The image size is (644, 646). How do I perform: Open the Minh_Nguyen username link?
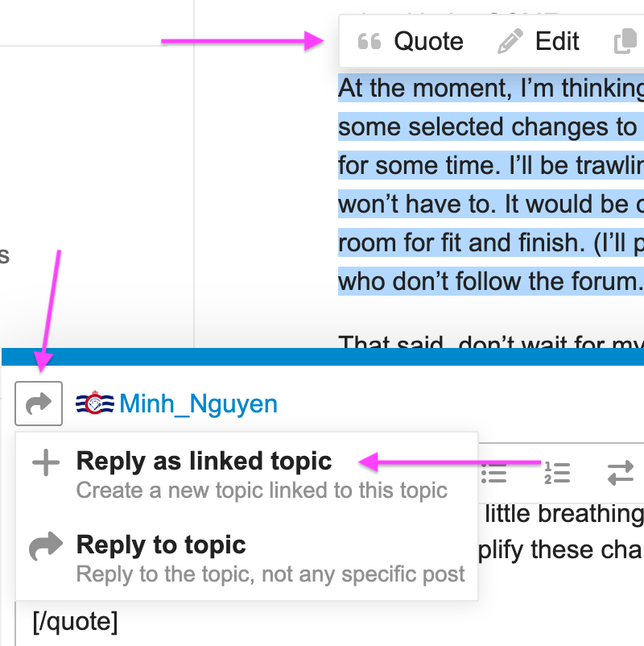pyautogui.click(x=198, y=404)
